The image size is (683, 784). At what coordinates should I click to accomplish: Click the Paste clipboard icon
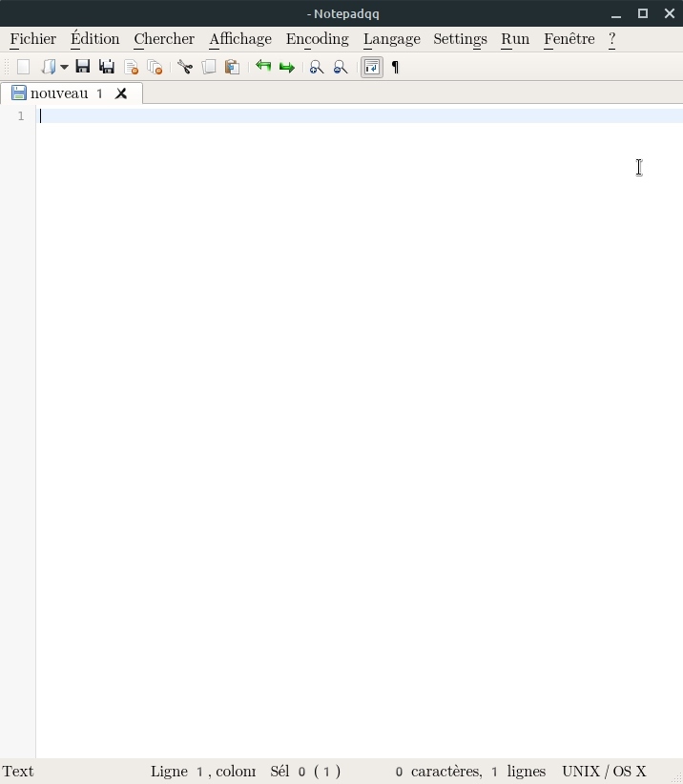pyautogui.click(x=232, y=67)
